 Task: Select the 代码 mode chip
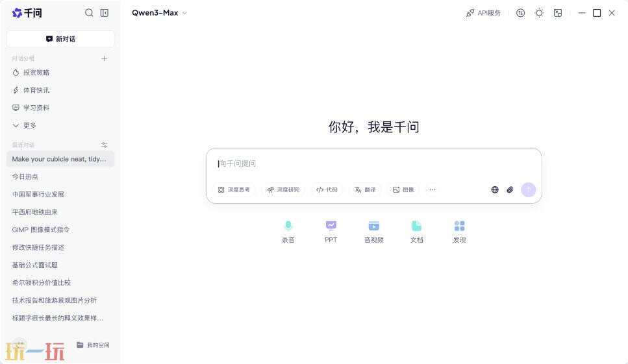point(327,189)
